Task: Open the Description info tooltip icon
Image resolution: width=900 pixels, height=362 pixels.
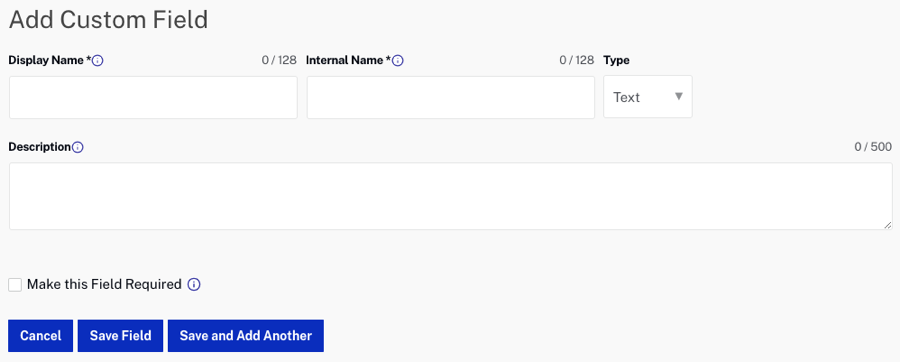Action: (77, 147)
